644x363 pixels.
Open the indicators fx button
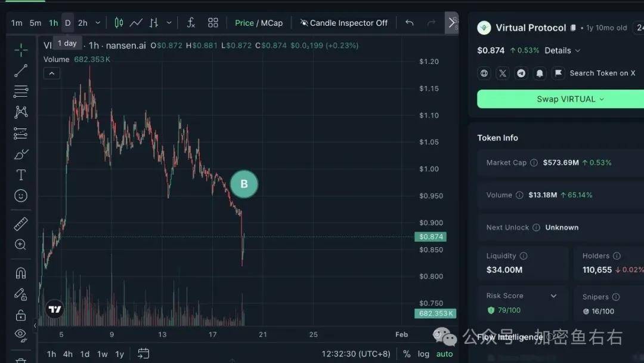point(191,23)
